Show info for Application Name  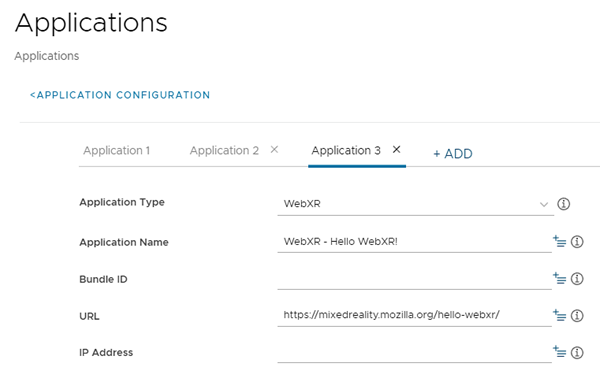click(x=577, y=242)
